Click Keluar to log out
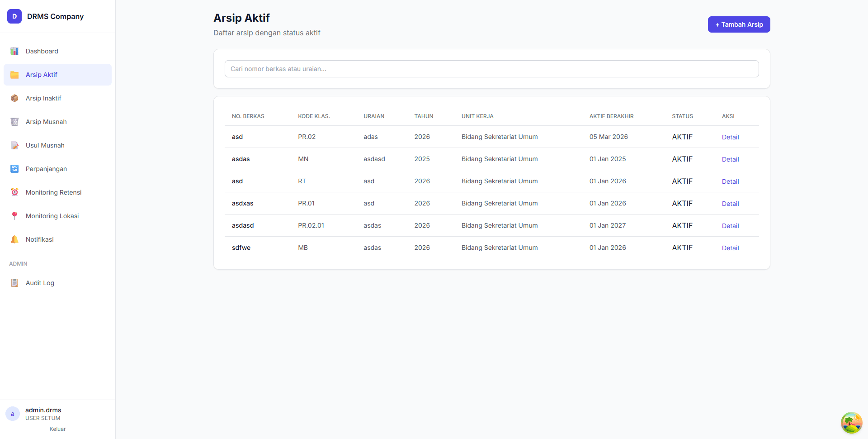The height and width of the screenshot is (439, 868). [x=57, y=429]
